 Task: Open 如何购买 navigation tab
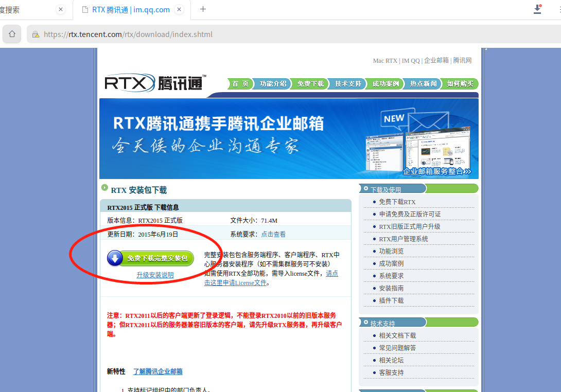coord(460,84)
